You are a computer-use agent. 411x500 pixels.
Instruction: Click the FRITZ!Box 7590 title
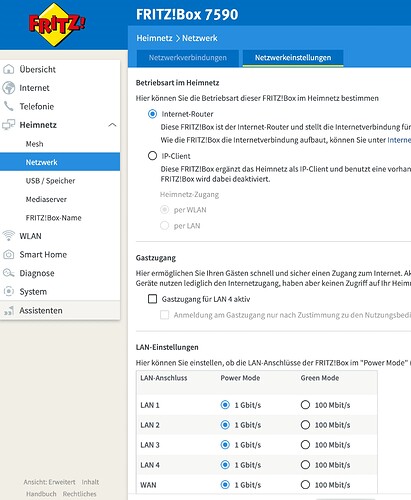coord(187,15)
